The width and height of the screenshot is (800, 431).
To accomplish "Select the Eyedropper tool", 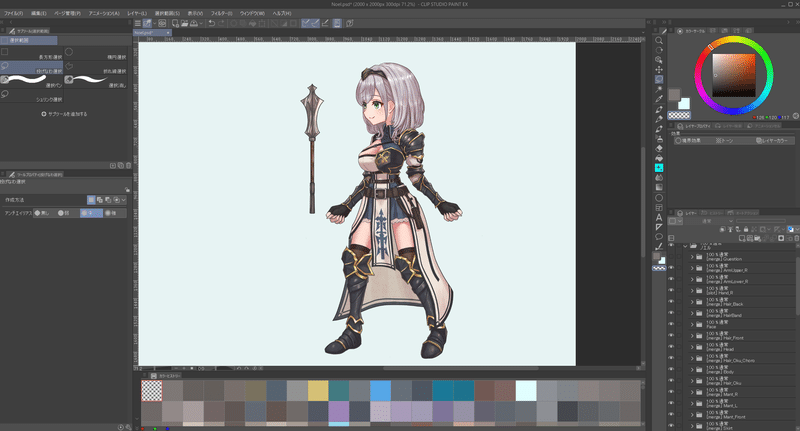I will pos(659,99).
